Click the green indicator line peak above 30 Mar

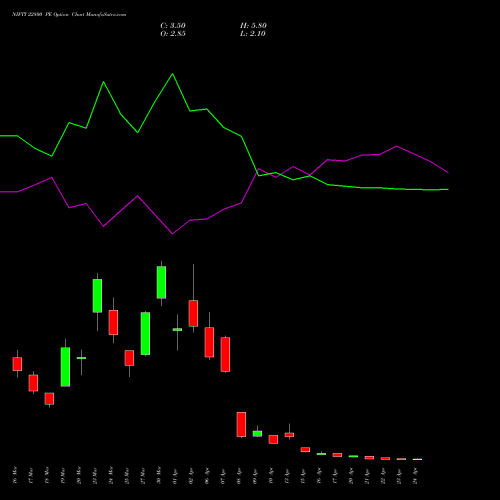tap(172, 74)
